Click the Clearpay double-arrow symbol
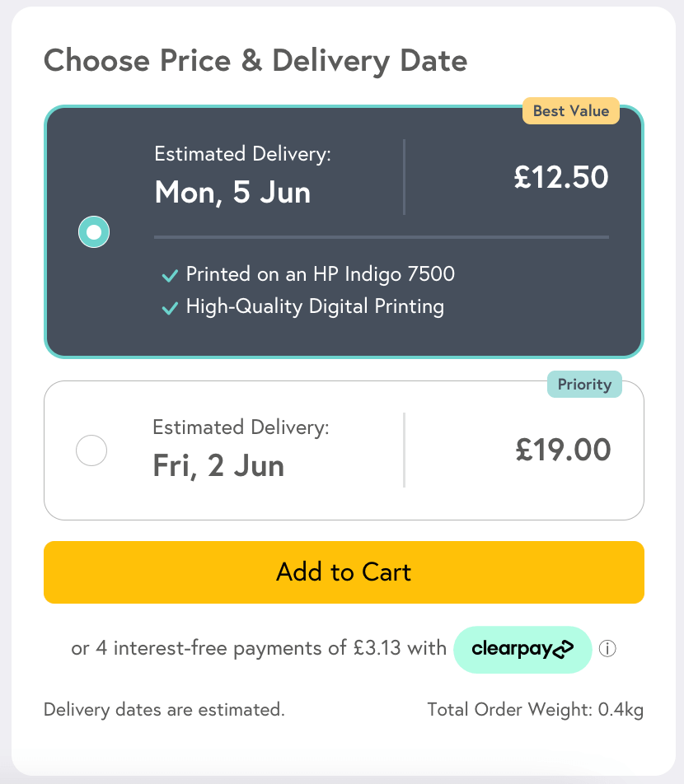Image resolution: width=684 pixels, height=784 pixels. coord(562,650)
